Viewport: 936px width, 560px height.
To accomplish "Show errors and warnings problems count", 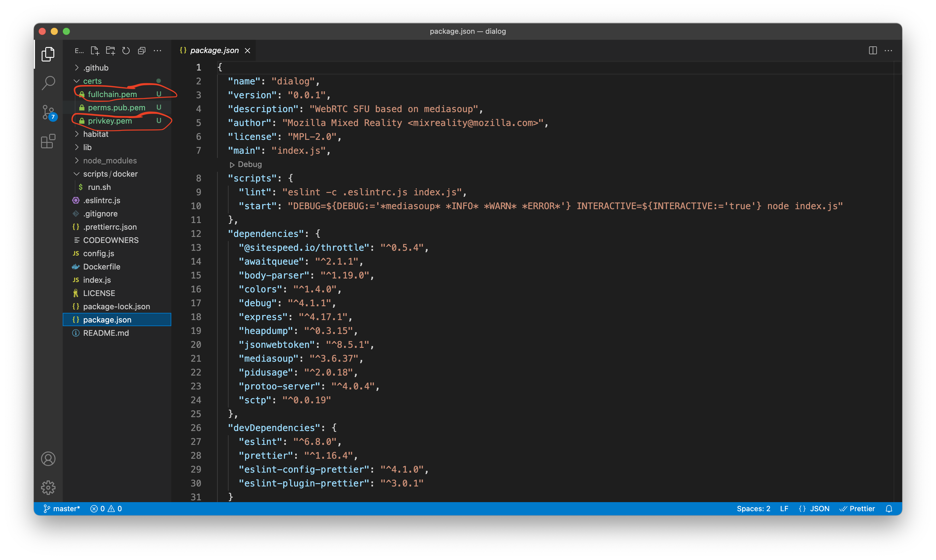I will [x=106, y=509].
